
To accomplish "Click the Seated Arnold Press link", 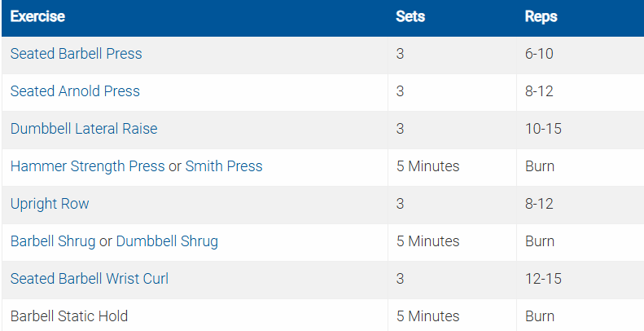I will (75, 91).
